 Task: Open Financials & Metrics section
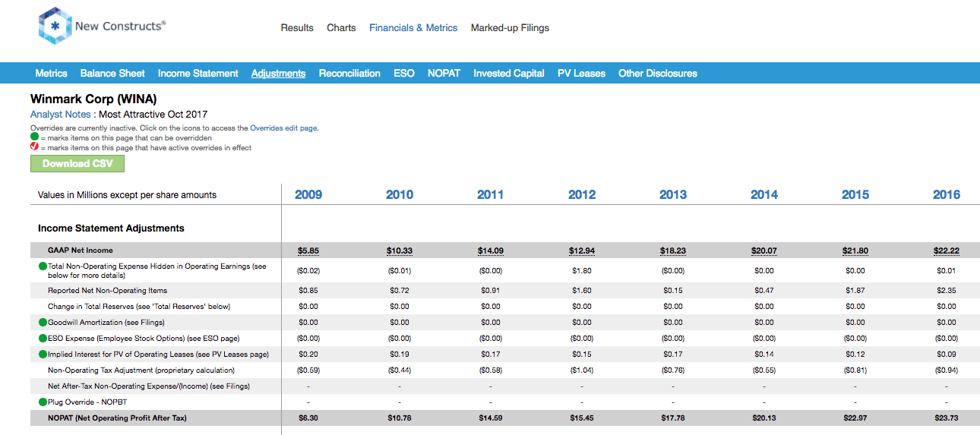[x=413, y=28]
